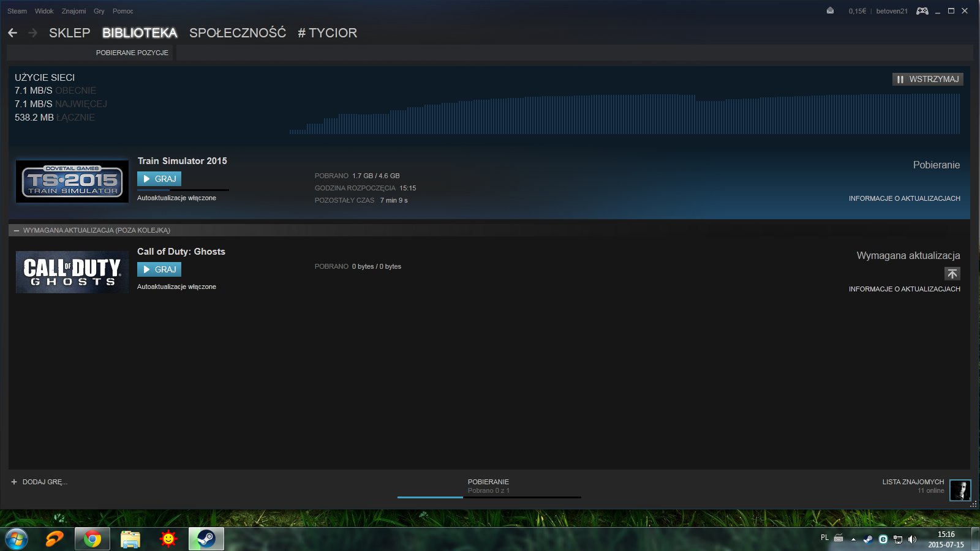The width and height of the screenshot is (980, 551).
Task: Open Chrome from the taskbar
Action: 92,539
